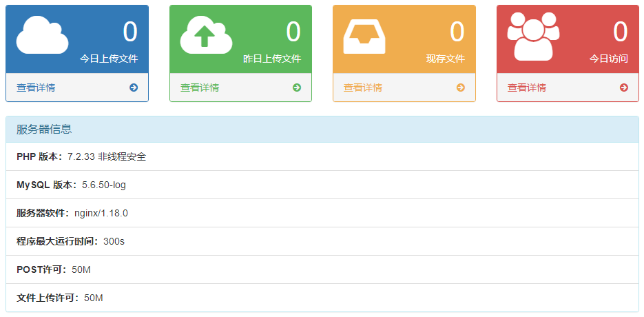Screen dimensions: 644x317
Task: Click the 服务器软件 nginx row
Action: pyautogui.click(x=322, y=213)
